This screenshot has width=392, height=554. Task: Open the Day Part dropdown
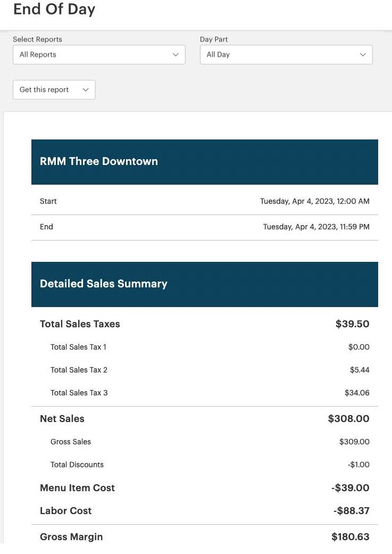pos(286,55)
